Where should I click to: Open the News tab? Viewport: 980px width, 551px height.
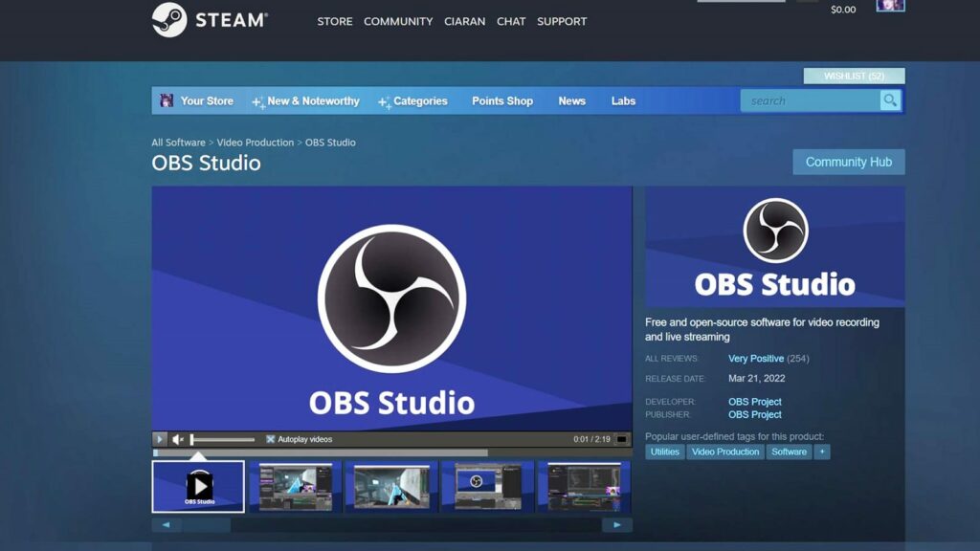(x=571, y=100)
